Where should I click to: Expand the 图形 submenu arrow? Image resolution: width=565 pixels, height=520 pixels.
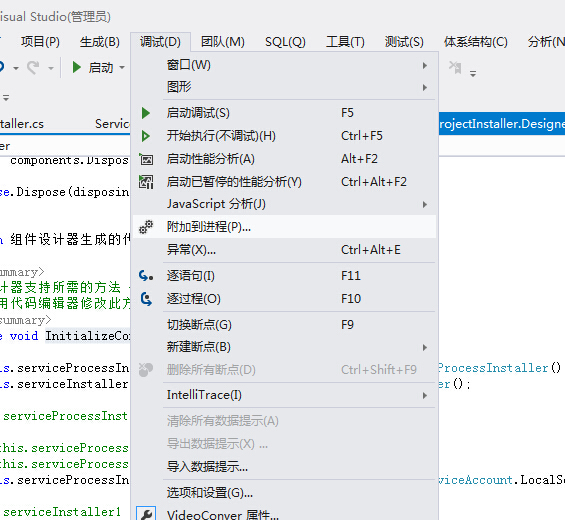pyautogui.click(x=425, y=88)
